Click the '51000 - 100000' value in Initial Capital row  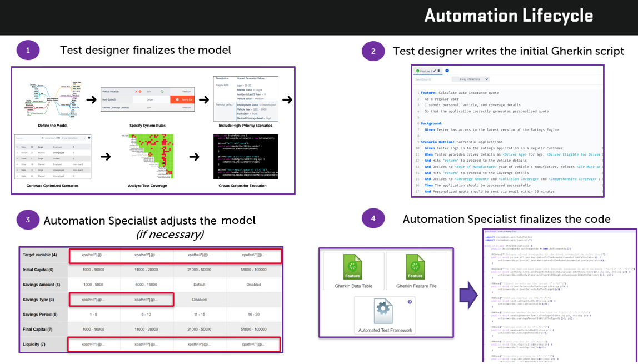tap(253, 270)
